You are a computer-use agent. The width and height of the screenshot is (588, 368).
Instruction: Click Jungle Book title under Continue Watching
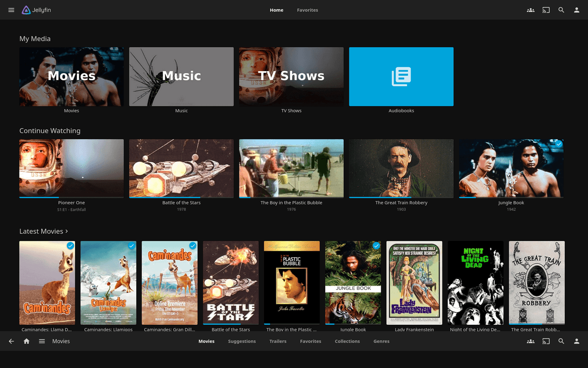[x=511, y=203]
